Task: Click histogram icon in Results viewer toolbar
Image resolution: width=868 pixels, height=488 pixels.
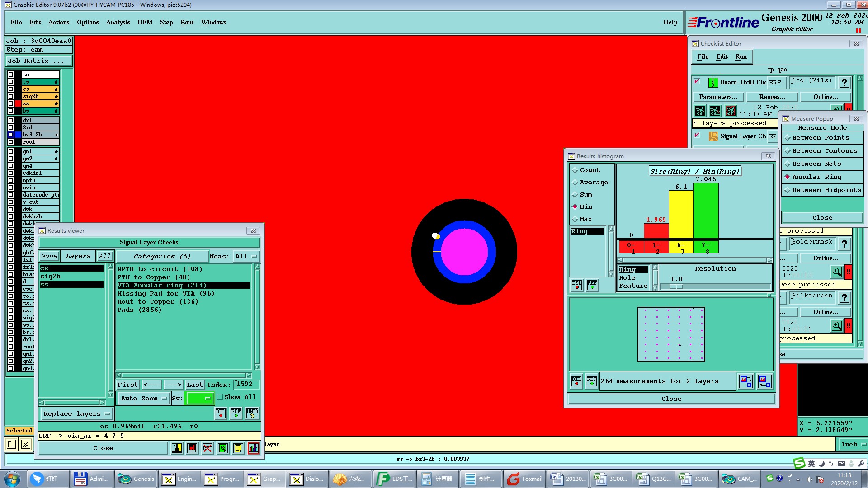Action: [x=254, y=448]
